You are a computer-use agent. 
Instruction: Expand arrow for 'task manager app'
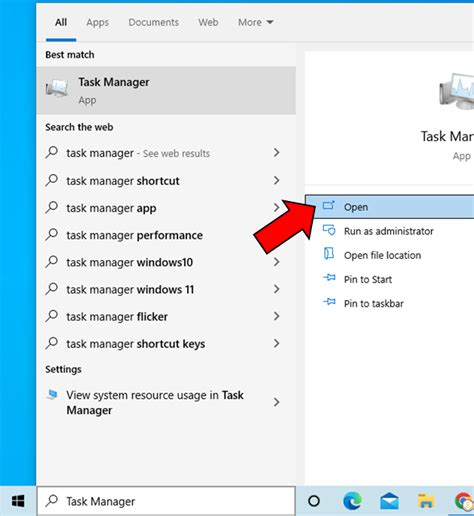276,208
